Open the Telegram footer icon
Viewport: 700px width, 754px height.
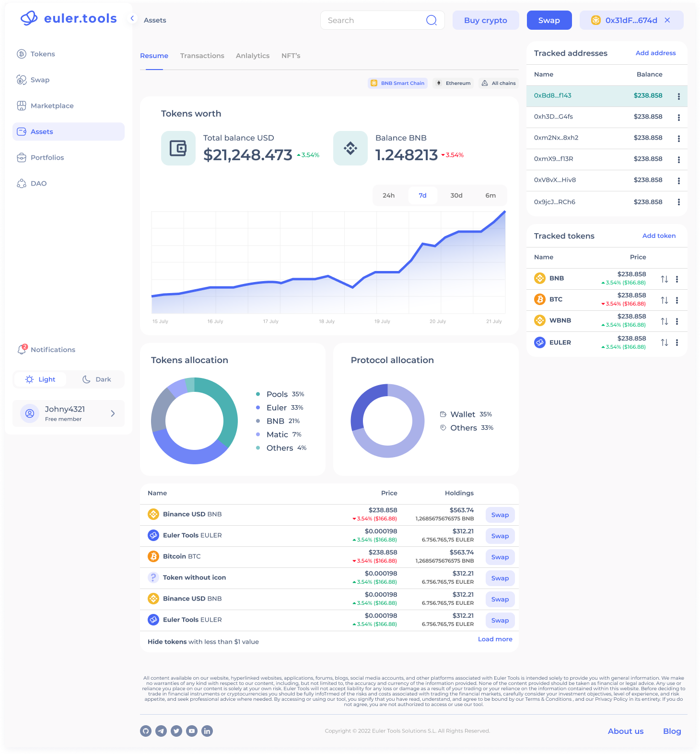pos(161,731)
